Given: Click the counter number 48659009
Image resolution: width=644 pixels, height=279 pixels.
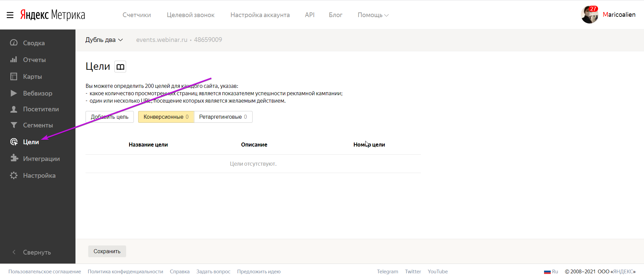Looking at the screenshot, I should 208,40.
